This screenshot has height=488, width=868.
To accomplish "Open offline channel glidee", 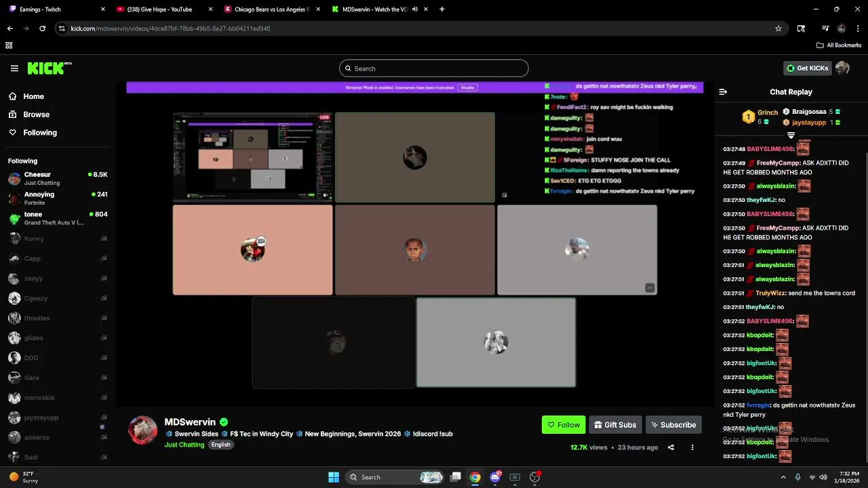I will (x=58, y=338).
